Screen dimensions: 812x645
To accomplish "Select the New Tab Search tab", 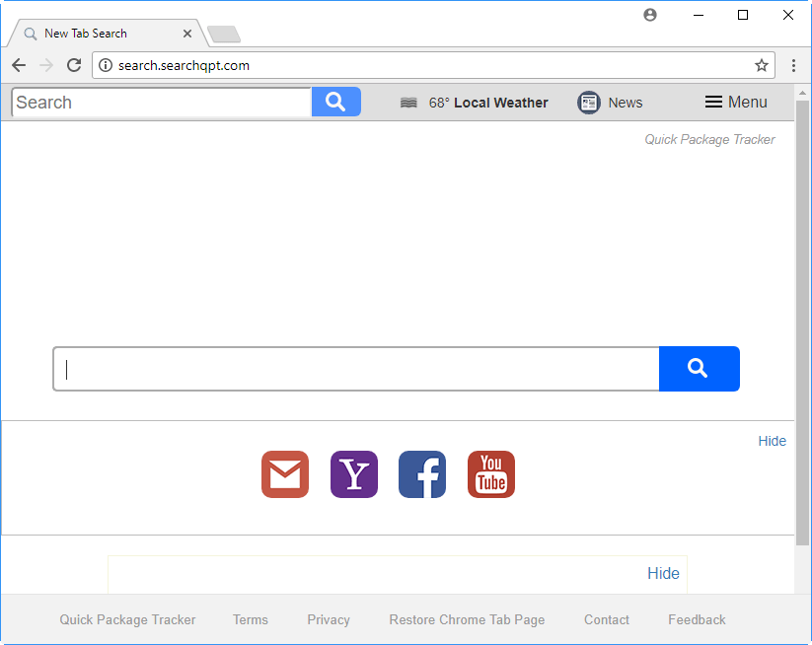I will click(99, 34).
